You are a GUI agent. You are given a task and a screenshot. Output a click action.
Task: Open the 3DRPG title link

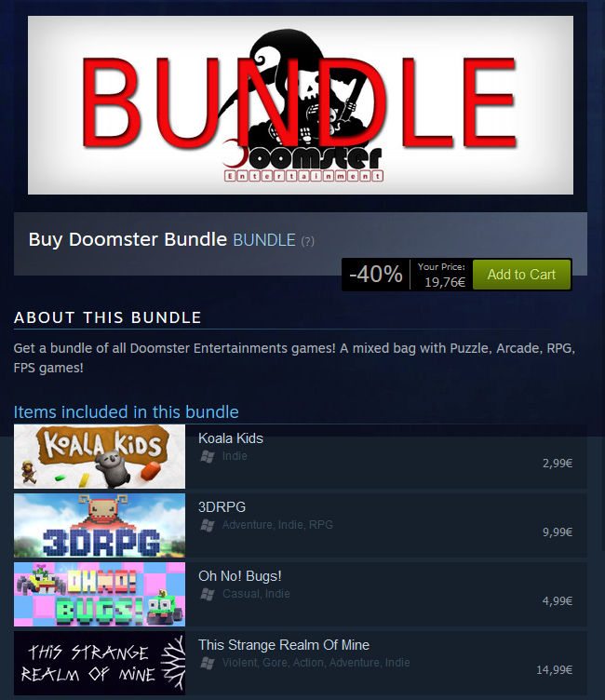[222, 507]
